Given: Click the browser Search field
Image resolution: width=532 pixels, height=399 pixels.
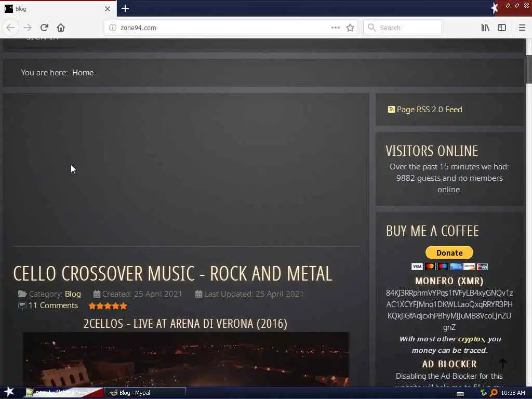Looking at the screenshot, I should click(403, 28).
